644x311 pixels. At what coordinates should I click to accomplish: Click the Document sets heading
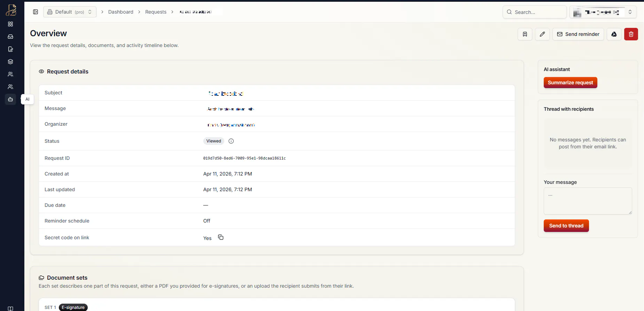[67, 278]
